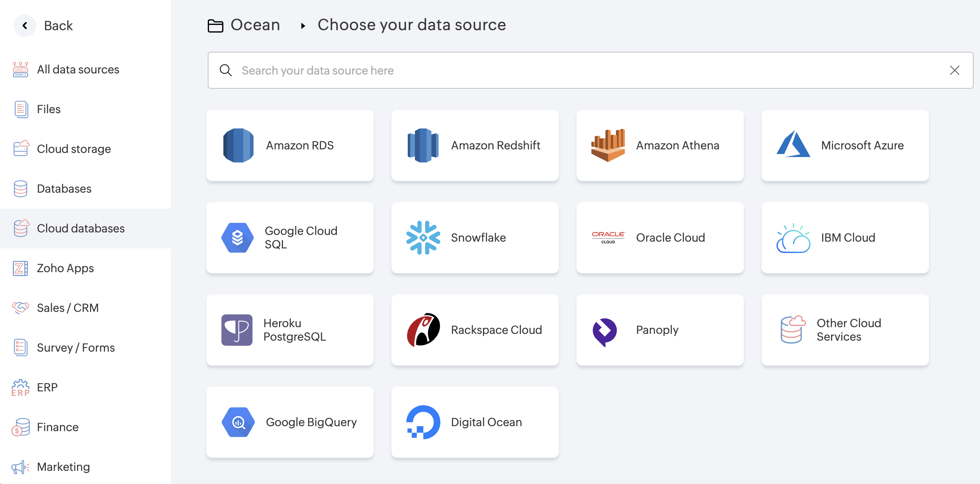Click the Microsoft Azure logo icon

click(x=793, y=145)
